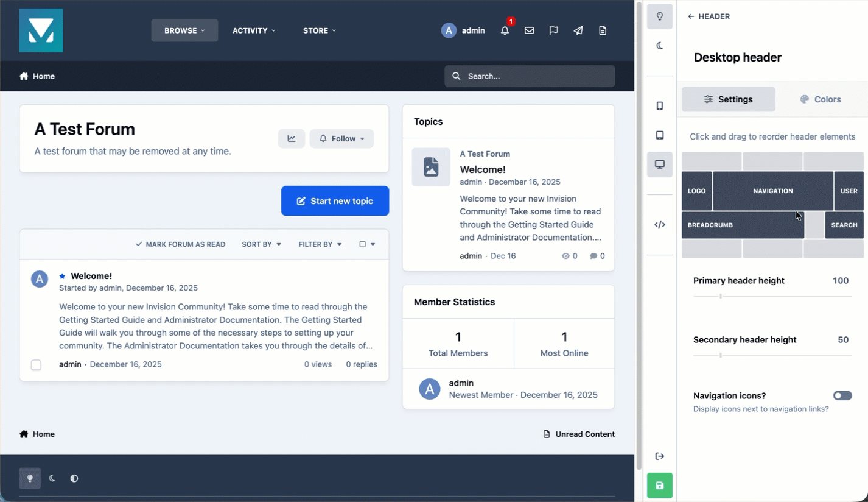
Task: Click the Primary header height slider
Action: click(772, 296)
